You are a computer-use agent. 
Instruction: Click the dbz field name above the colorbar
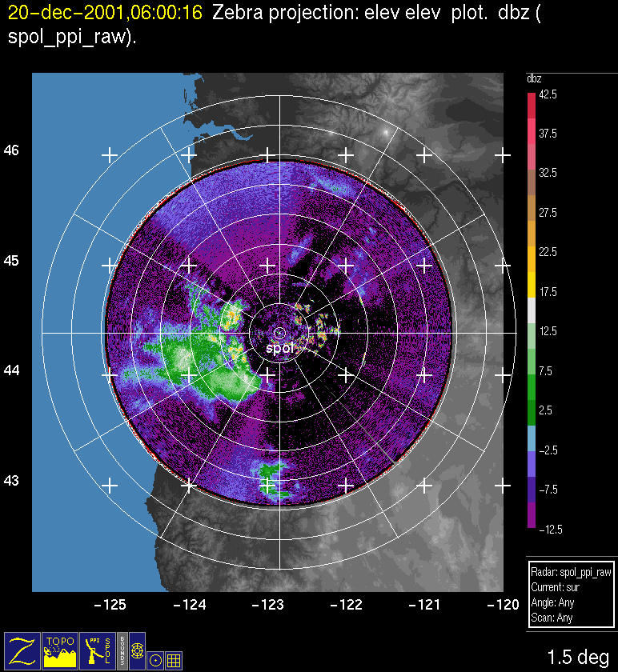tap(534, 79)
